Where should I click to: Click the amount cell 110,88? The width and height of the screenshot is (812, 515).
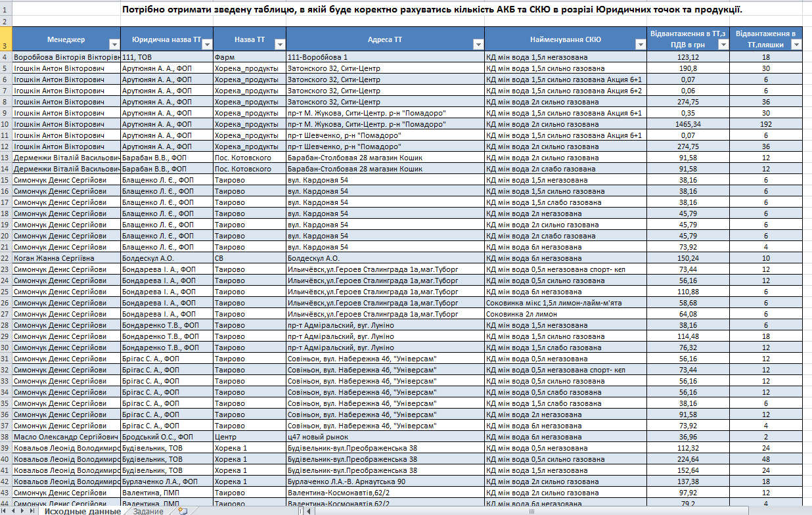[688, 292]
